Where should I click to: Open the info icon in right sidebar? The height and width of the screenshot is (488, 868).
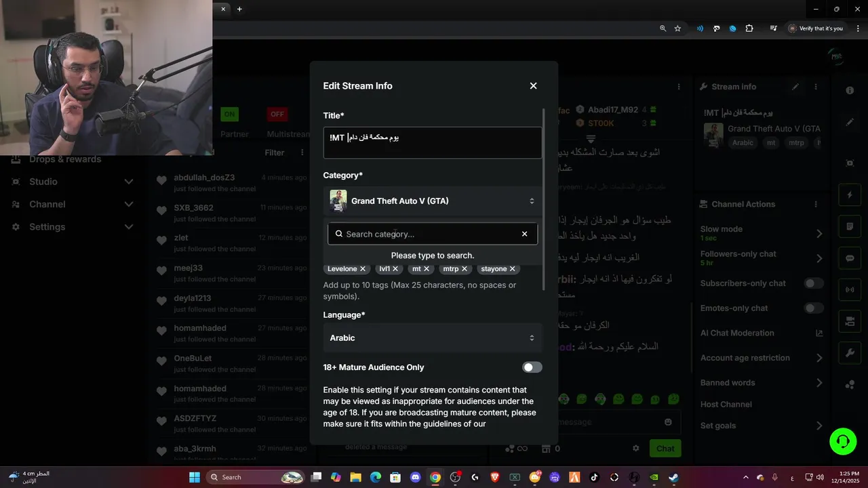point(850,91)
